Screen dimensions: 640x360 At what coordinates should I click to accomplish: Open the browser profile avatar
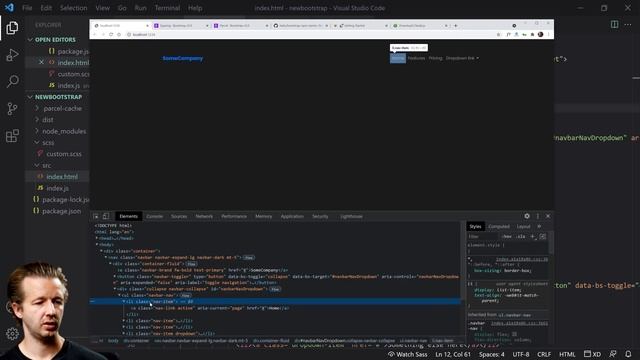pos(540,35)
